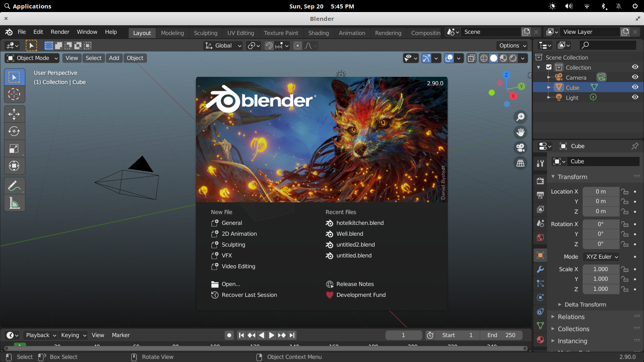The image size is (644, 362).
Task: Uncheck the Collection exclude checkbox
Action: (x=549, y=67)
